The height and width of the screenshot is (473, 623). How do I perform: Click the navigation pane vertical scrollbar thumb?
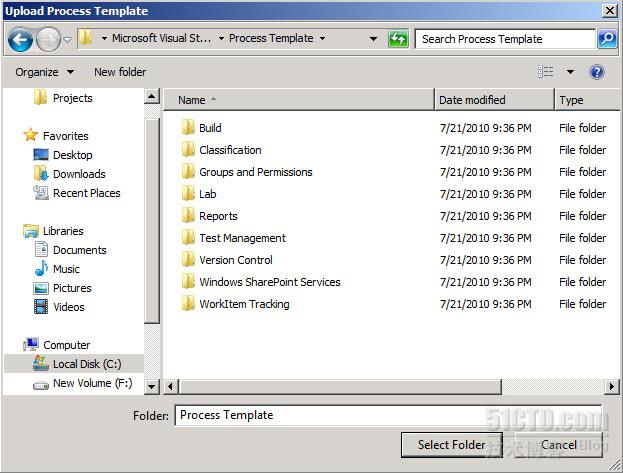(x=152, y=221)
